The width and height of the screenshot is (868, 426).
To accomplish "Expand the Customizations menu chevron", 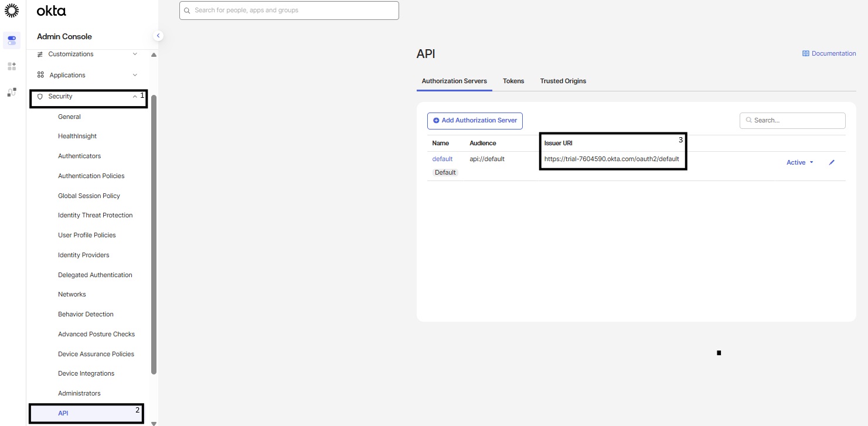I will (x=135, y=54).
